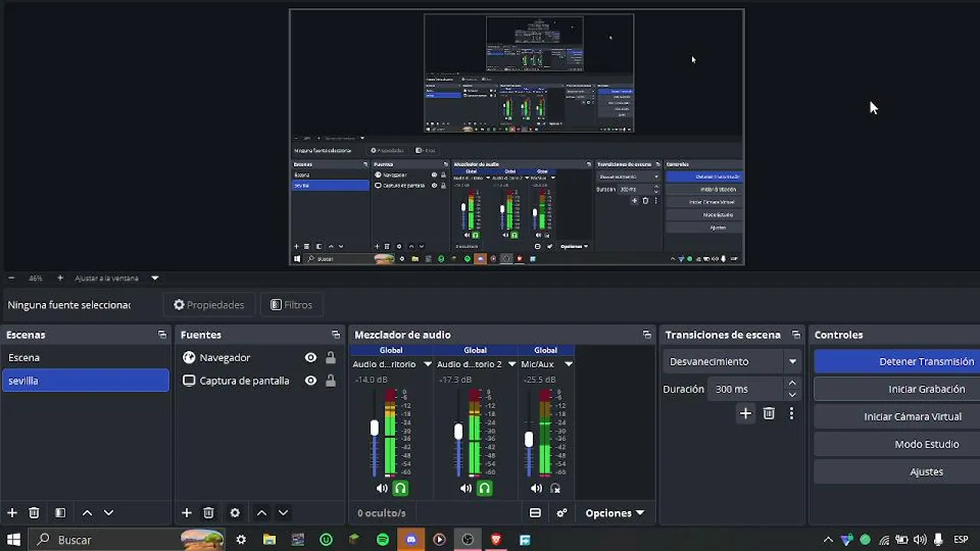Viewport: 980px width, 551px height.
Task: Add a new scene with plus icon
Action: coord(11,513)
